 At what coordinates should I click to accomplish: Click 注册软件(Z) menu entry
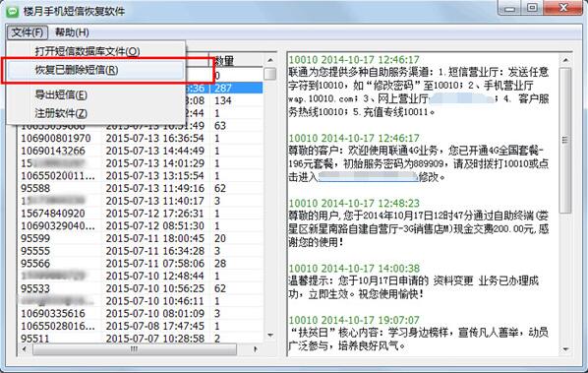61,113
